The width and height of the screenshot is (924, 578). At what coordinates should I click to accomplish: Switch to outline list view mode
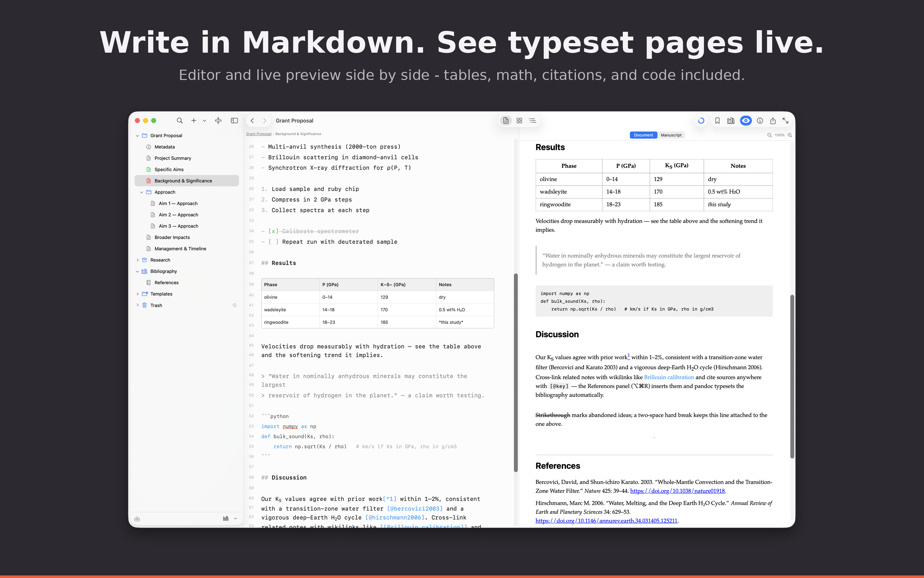532,120
